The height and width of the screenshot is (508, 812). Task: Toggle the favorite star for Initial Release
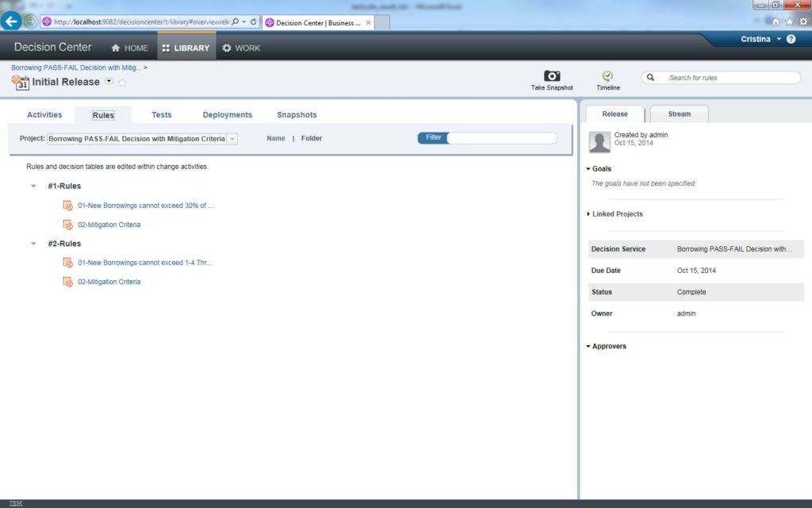tap(122, 83)
